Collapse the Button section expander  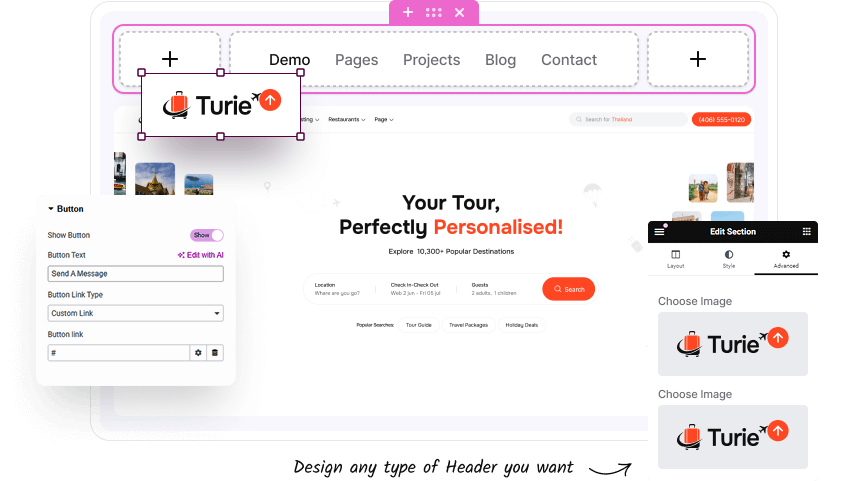pos(51,209)
